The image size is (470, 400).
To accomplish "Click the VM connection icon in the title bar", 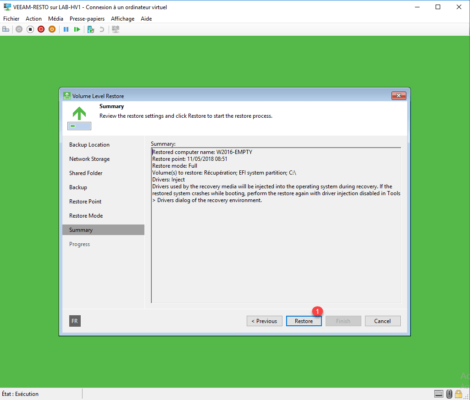I will pyautogui.click(x=7, y=7).
